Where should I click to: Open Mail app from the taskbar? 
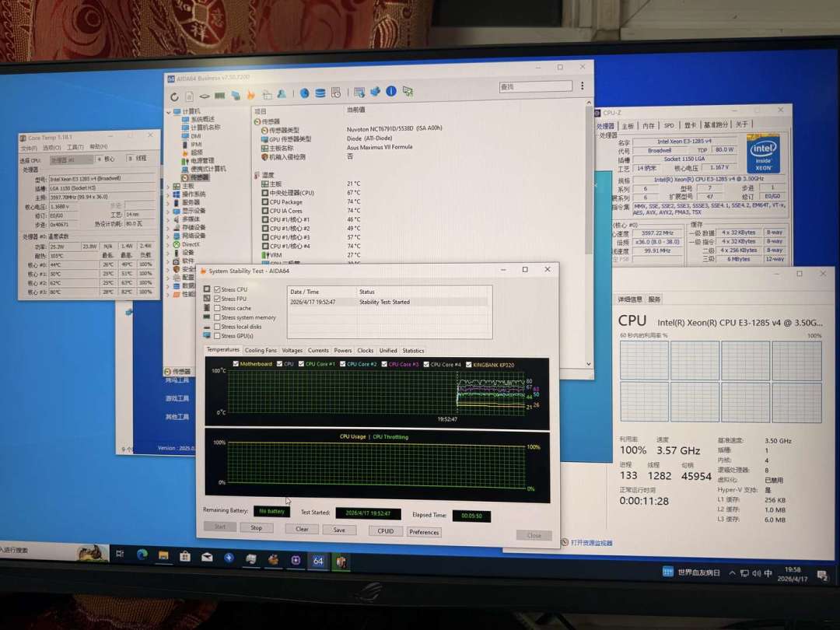pyautogui.click(x=207, y=557)
